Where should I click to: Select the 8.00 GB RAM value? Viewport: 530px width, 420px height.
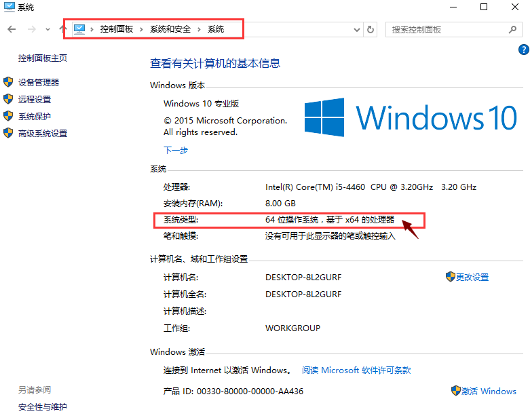coord(280,204)
